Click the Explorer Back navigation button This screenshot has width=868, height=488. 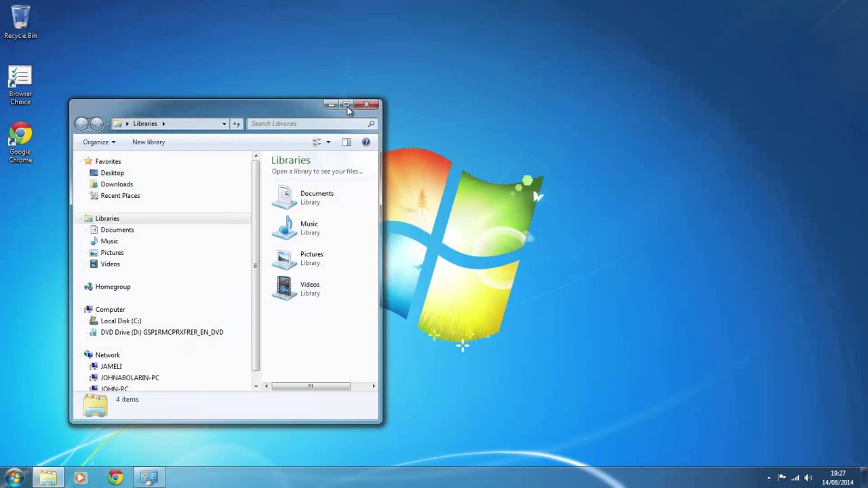(x=81, y=123)
